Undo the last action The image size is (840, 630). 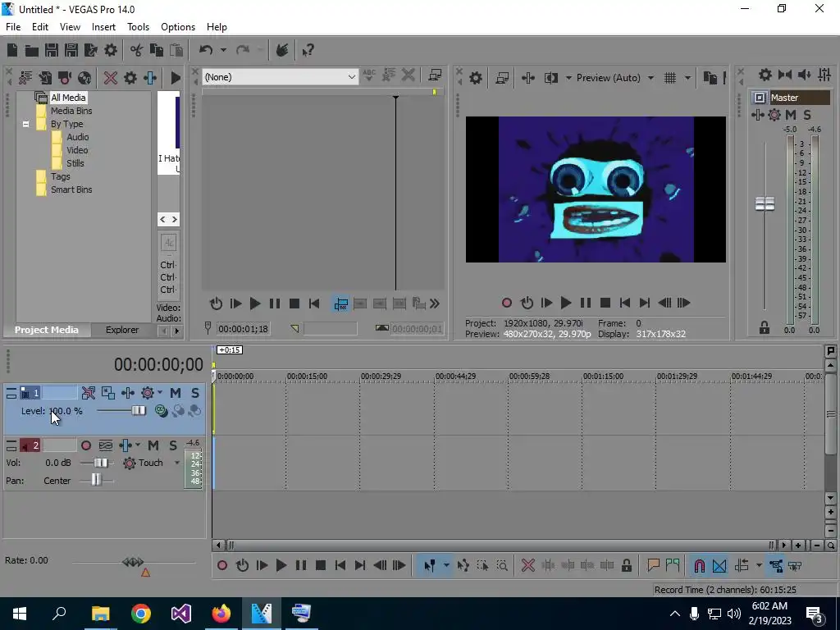pos(206,50)
